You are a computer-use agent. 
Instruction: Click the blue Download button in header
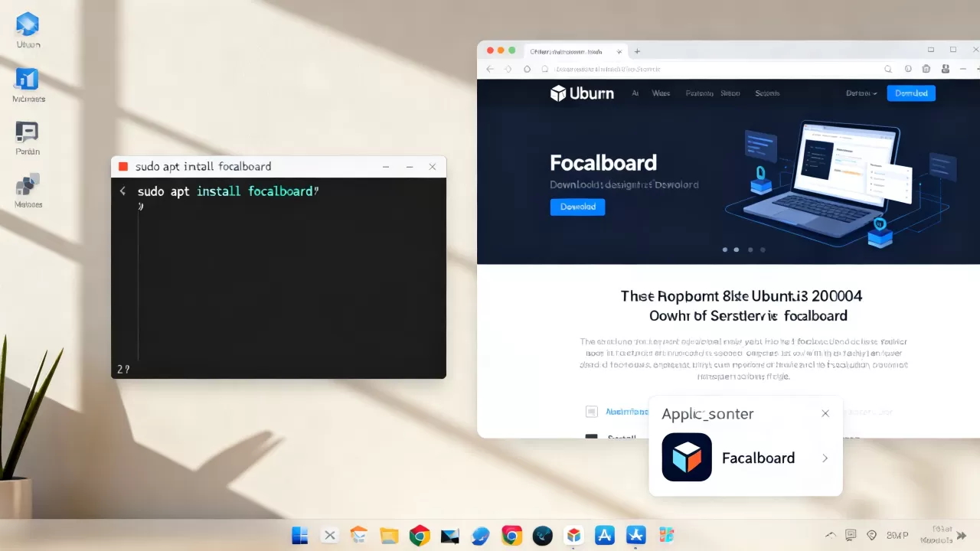(x=911, y=93)
